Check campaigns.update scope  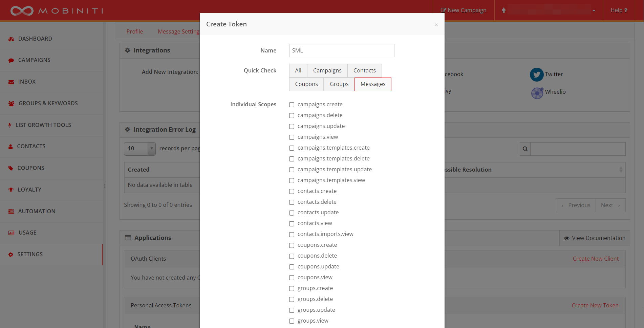click(x=292, y=127)
